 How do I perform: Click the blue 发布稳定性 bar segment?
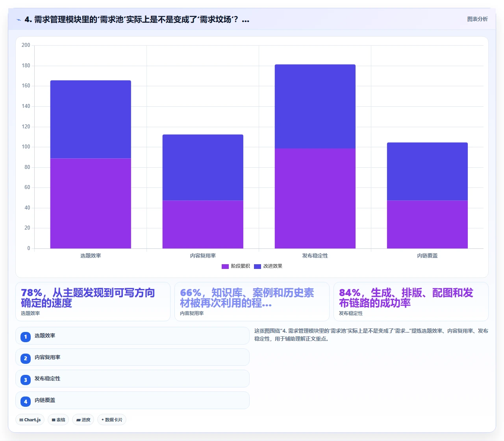315,106
